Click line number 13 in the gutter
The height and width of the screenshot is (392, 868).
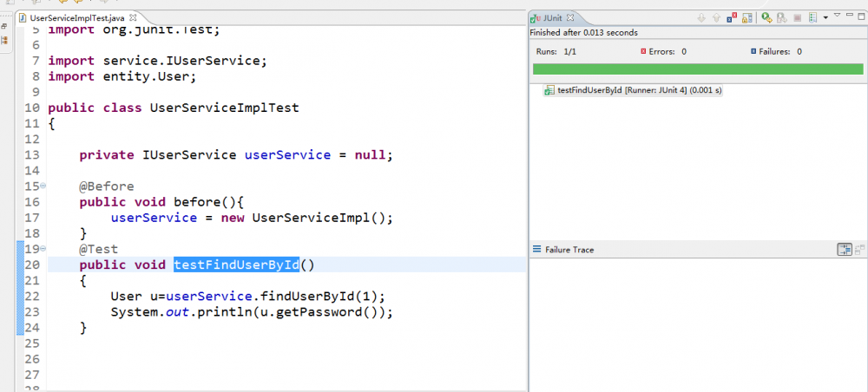click(x=32, y=155)
